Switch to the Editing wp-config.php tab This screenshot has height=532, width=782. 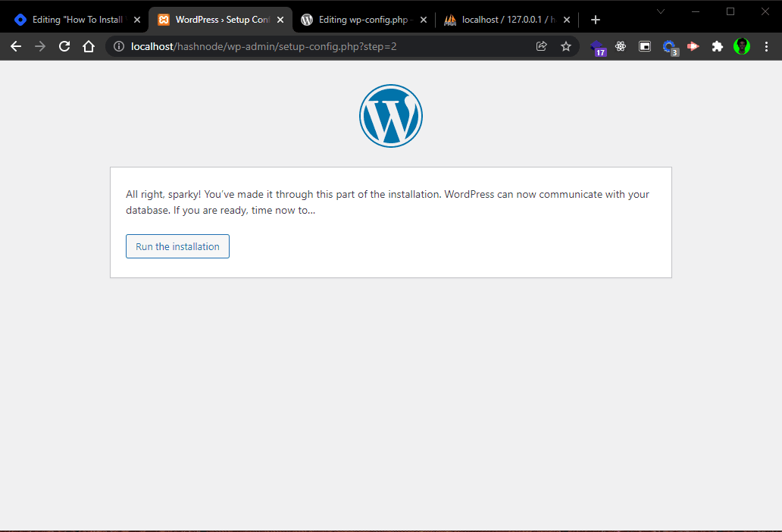[x=362, y=20]
